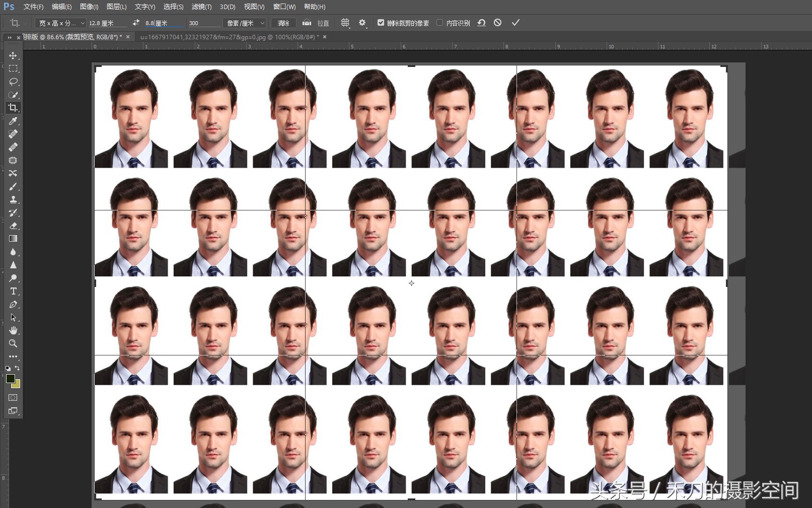Select the Move tool
Screen dimensions: 812x508
click(13, 55)
